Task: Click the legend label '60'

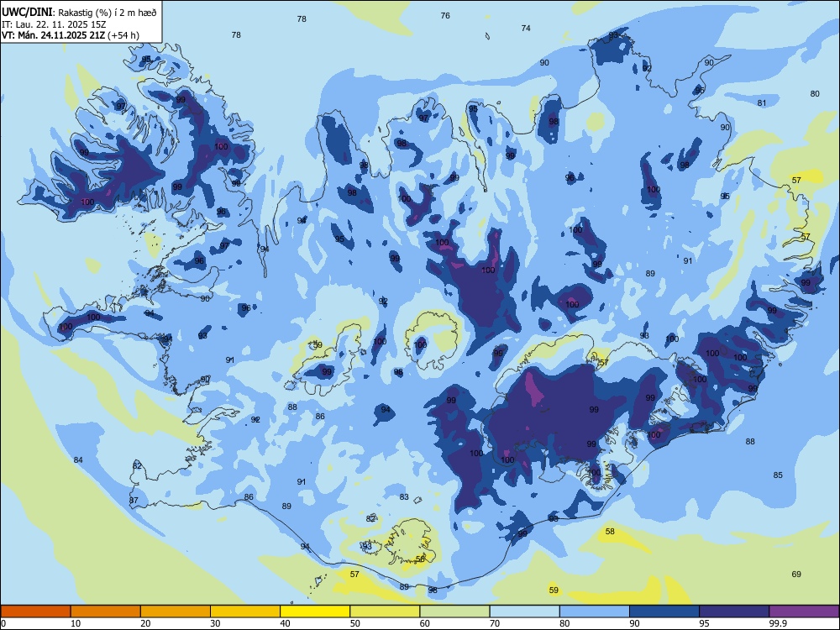Action: pos(425,623)
